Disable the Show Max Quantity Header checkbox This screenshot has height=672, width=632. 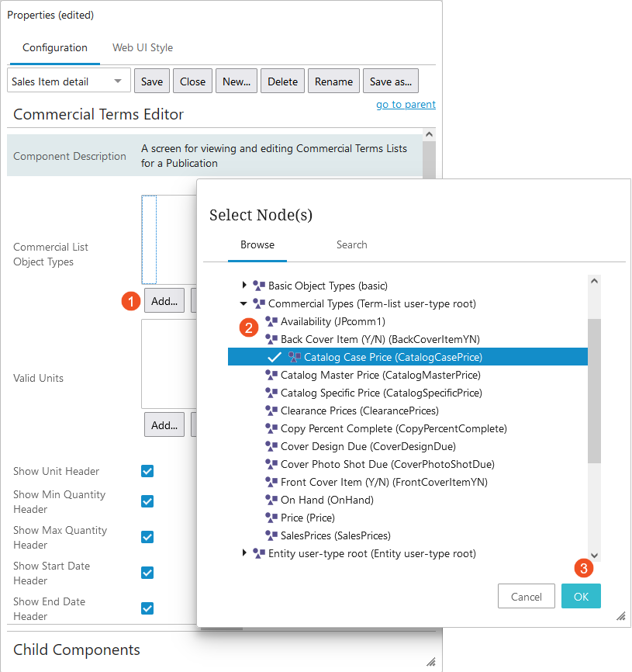coord(147,537)
